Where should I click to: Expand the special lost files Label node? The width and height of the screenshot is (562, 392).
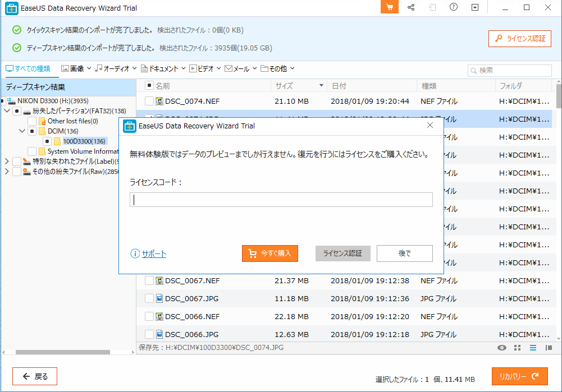7,162
